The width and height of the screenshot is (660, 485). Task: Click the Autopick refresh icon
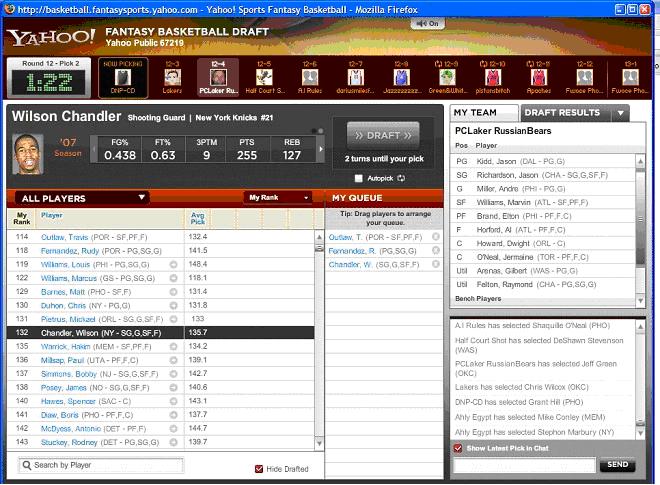tap(401, 179)
